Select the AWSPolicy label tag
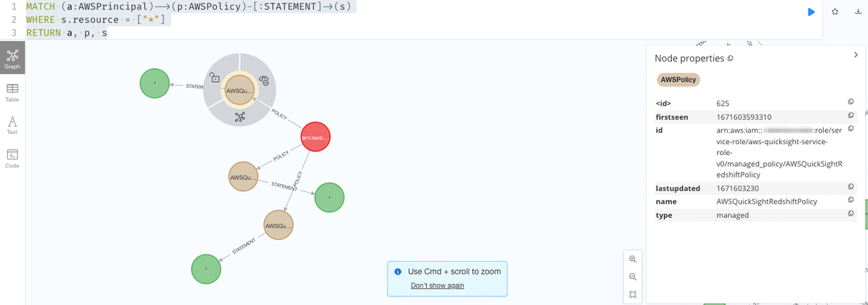 pyautogui.click(x=678, y=80)
